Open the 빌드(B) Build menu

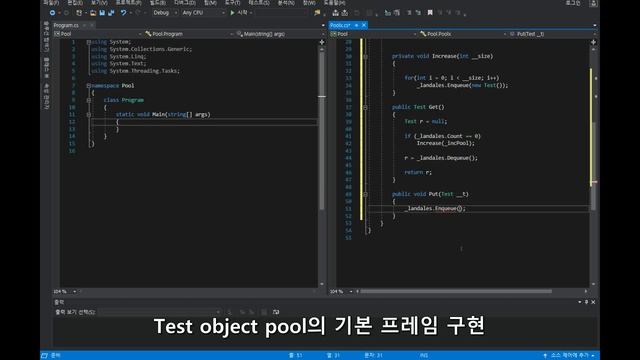158,3
